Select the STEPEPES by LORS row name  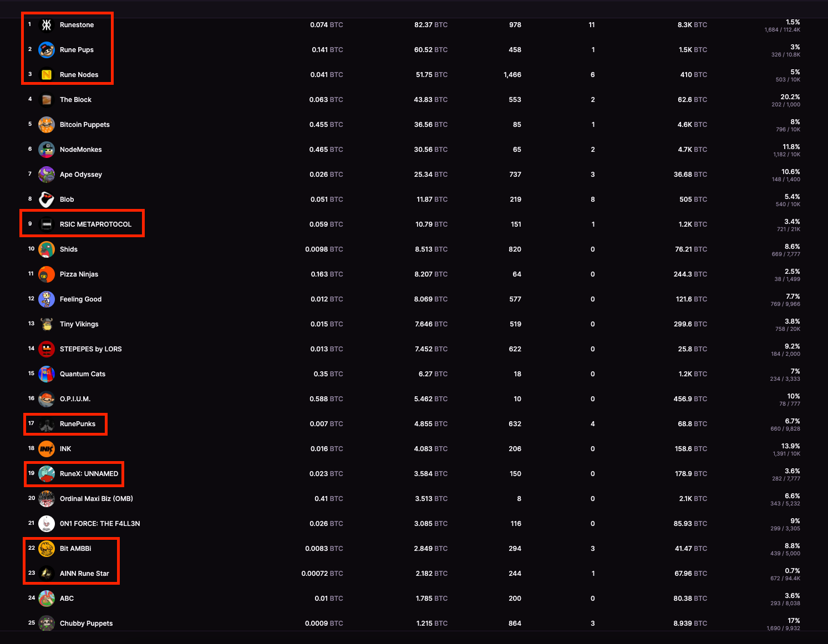pyautogui.click(x=90, y=349)
